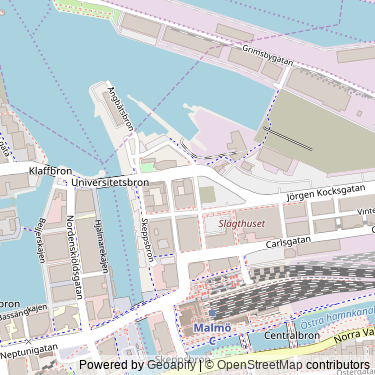Select the Ångbåtsbron pier label
This screenshot has height=375, width=375.
click(121, 109)
